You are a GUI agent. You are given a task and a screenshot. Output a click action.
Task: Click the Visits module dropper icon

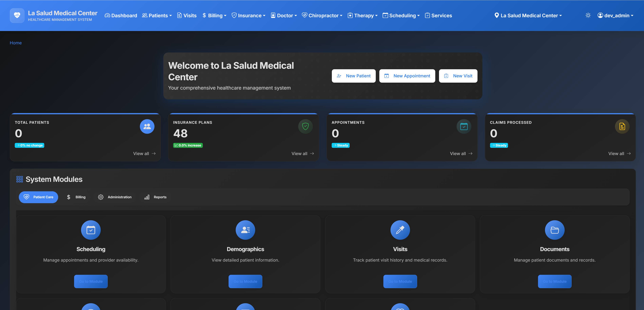click(400, 230)
